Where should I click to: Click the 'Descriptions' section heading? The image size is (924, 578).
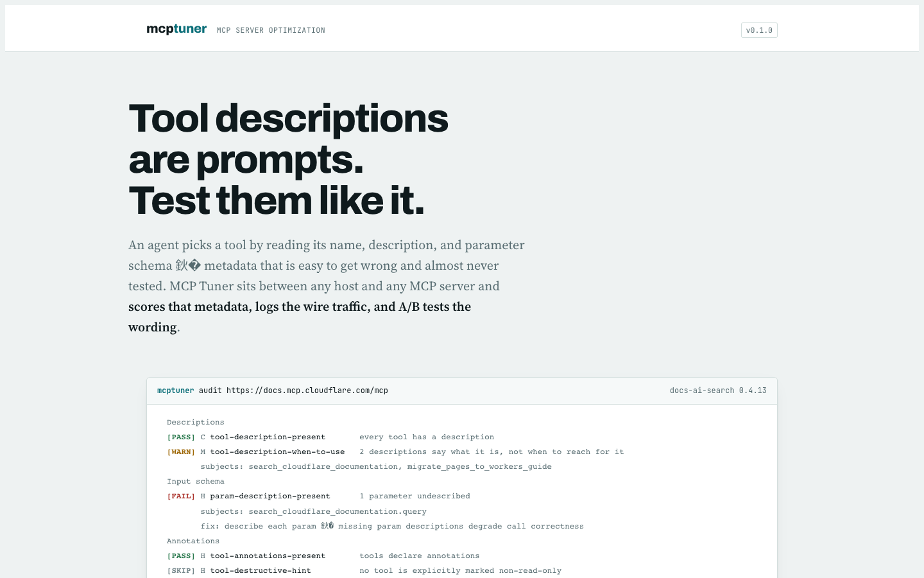(x=196, y=422)
